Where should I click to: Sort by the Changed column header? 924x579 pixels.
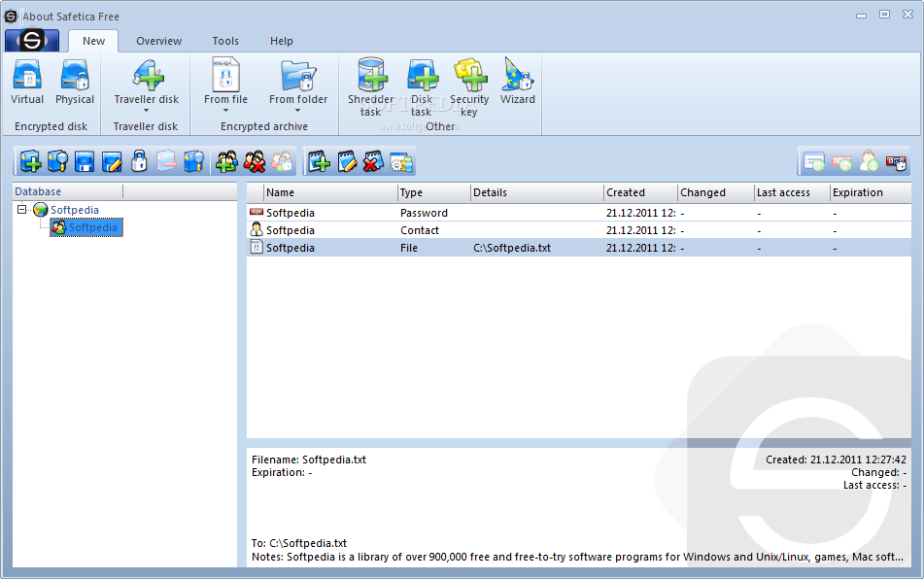[x=716, y=192]
